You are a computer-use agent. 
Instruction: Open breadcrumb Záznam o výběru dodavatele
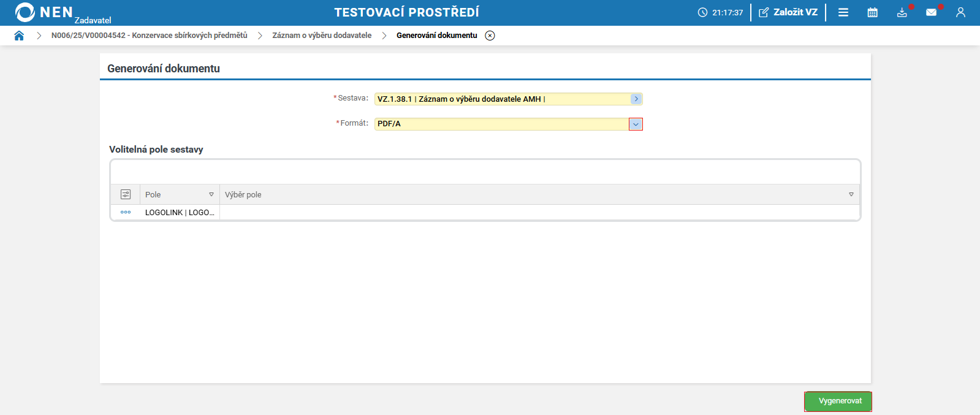[x=322, y=36]
